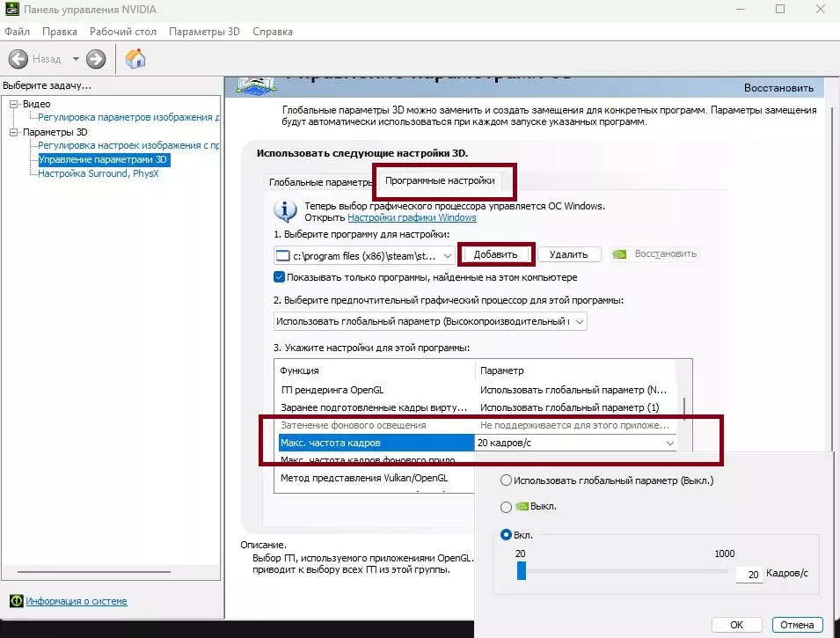Open the 20 кадров/с value dropdown

(x=669, y=443)
